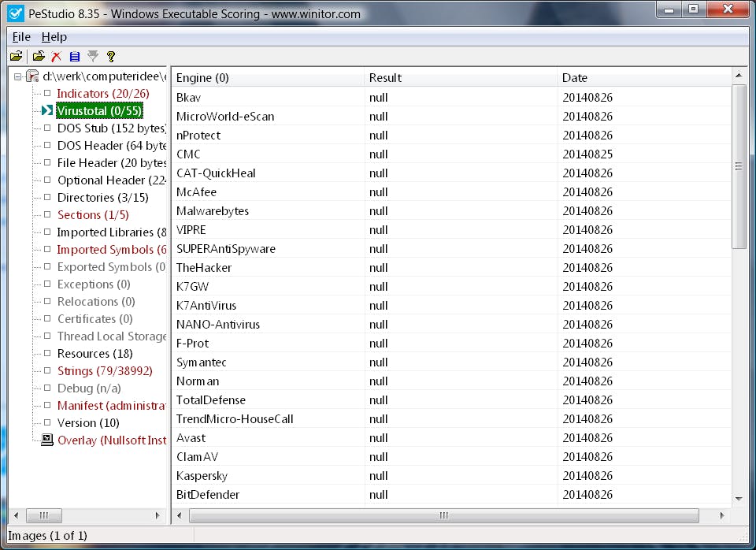
Task: Select the CAT-QuickHeal engine row
Action: pos(451,173)
